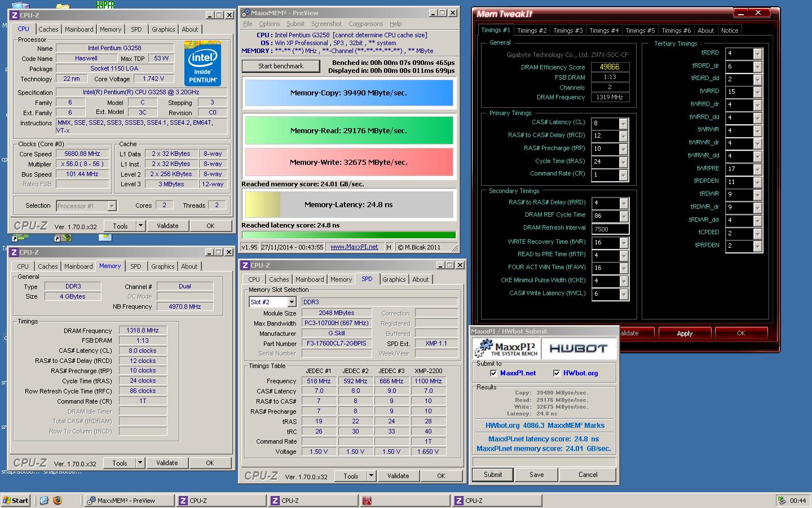Image resolution: width=812 pixels, height=508 pixels.
Task: Click the DRAM Refresh Interval field
Action: point(610,229)
